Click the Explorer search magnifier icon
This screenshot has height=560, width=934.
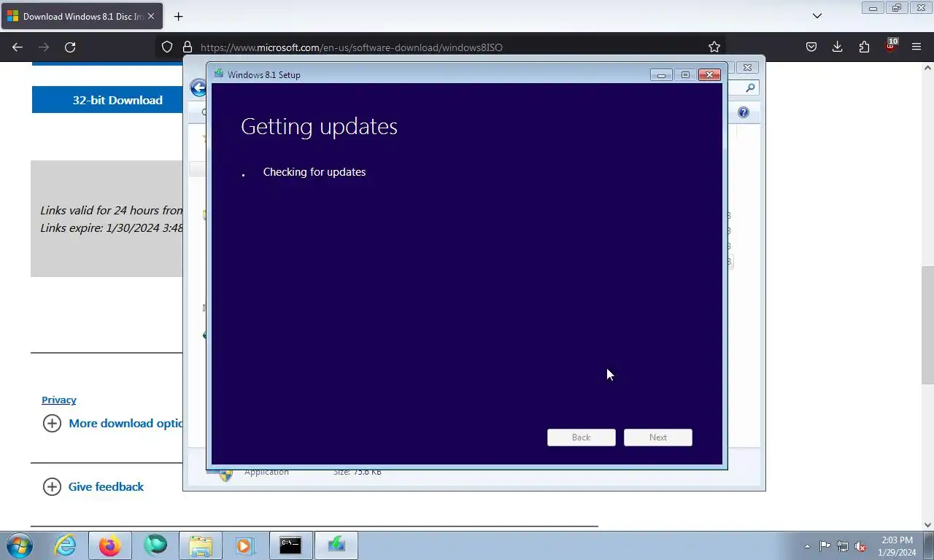(x=751, y=87)
